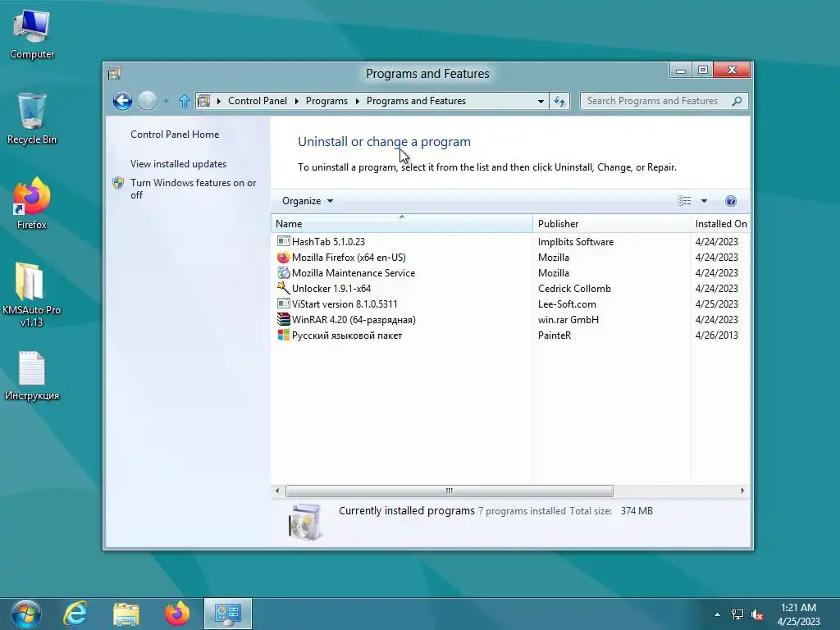Click the Cedrick Collomb publisher cell
Screen dimensions: 840x630
[574, 288]
